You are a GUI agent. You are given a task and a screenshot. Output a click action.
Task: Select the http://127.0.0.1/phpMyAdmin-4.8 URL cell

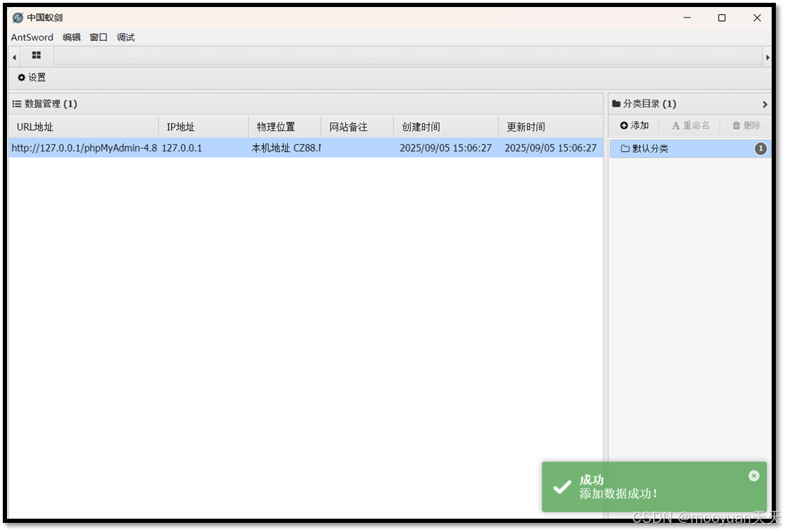click(x=83, y=149)
